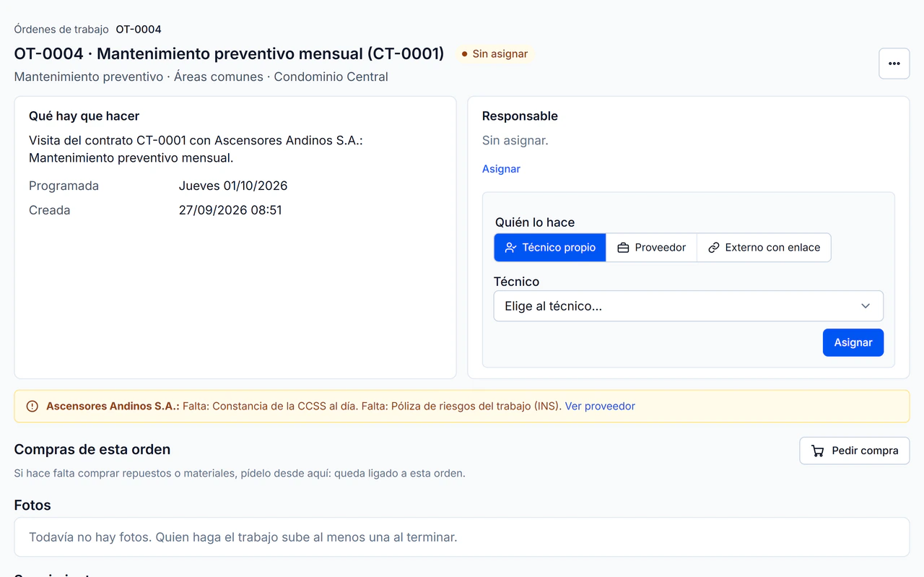
Task: Open the Ver proveedor link
Action: pos(600,407)
